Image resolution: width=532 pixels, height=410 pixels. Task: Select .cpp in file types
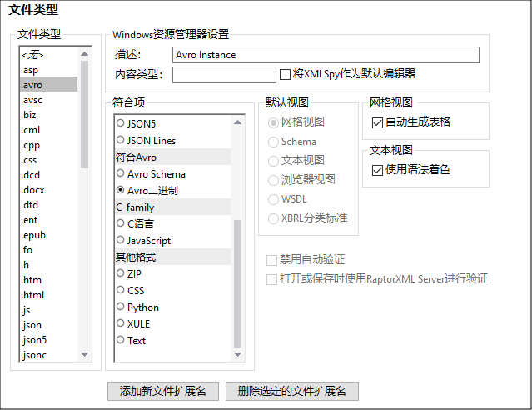coord(48,145)
